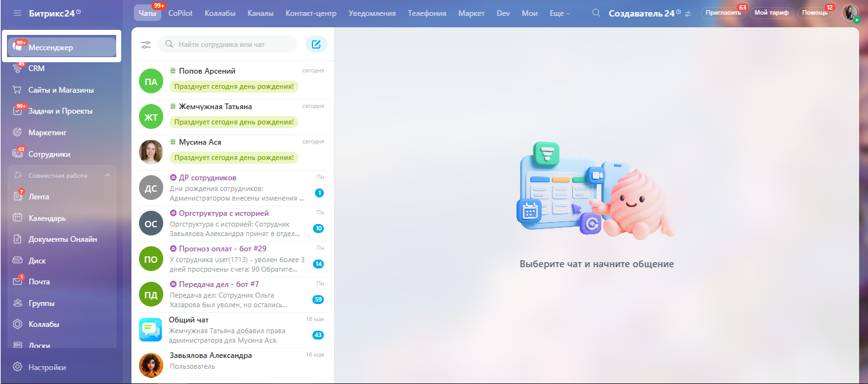Open Маркетинг target icon
868x384 pixels.
tap(18, 133)
